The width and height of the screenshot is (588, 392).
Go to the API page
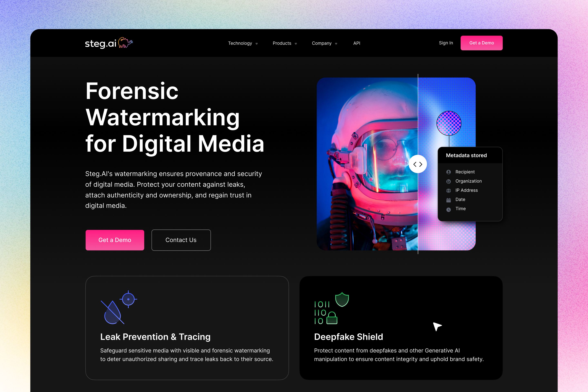[x=357, y=43]
